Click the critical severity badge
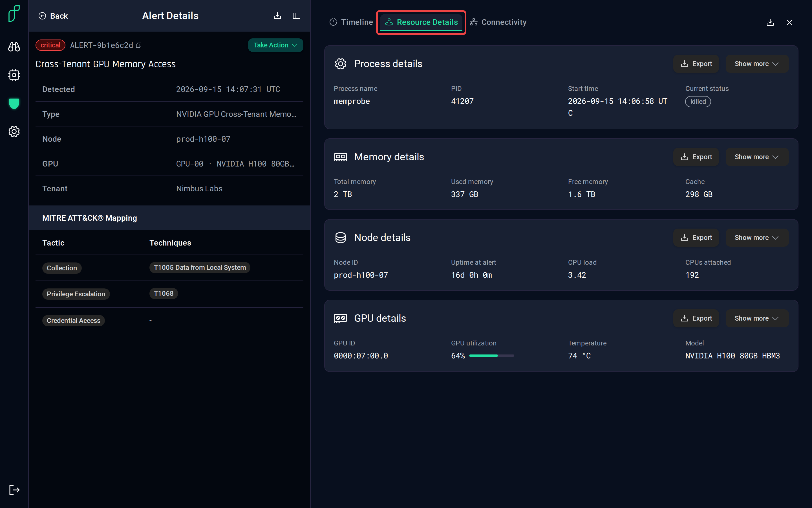812x508 pixels. [x=50, y=45]
